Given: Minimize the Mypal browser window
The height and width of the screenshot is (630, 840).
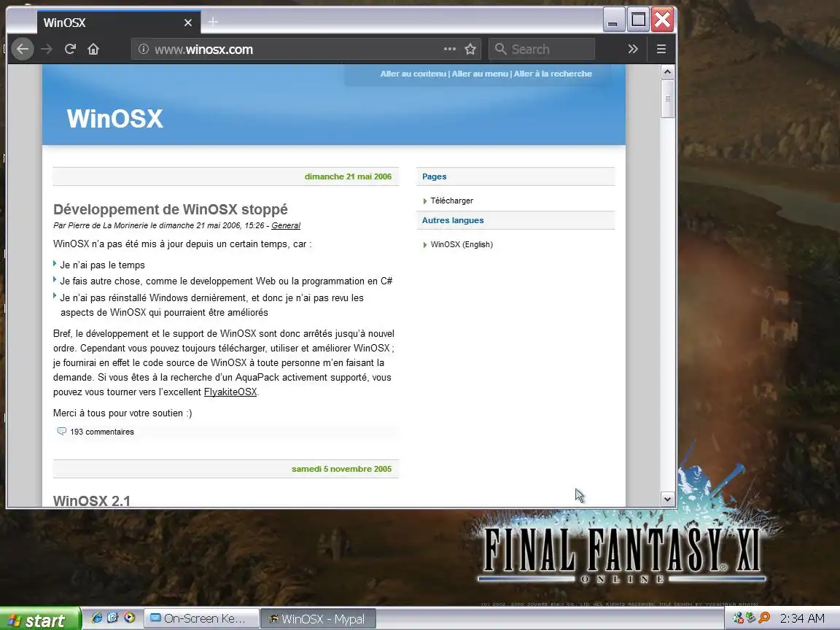Looking at the screenshot, I should click(x=613, y=20).
